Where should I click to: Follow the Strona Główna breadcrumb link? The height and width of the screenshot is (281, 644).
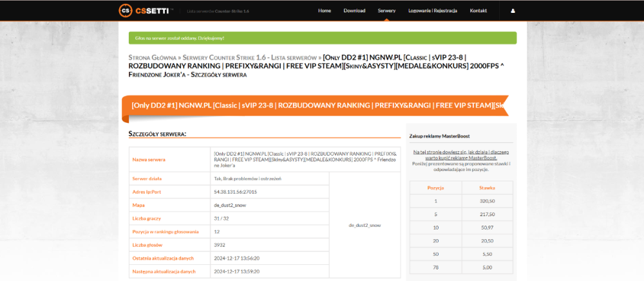[153, 57]
